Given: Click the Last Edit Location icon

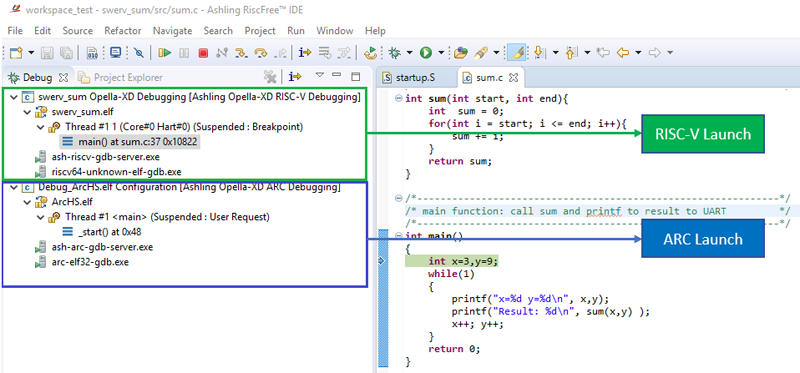Looking at the screenshot, I should 604,53.
